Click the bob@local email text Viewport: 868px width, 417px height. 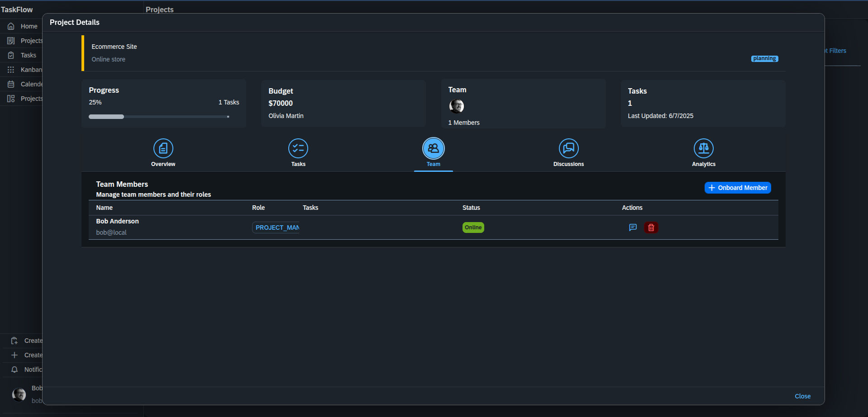tap(111, 232)
